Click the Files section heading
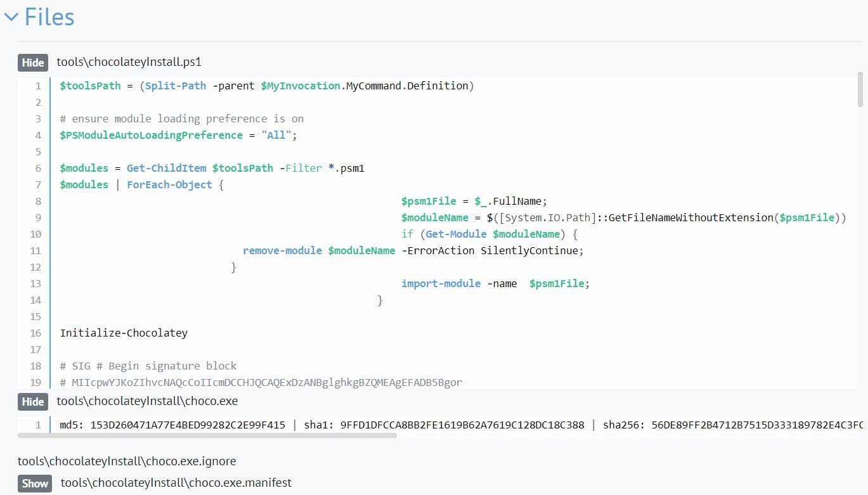The width and height of the screenshot is (868, 495). tap(49, 17)
